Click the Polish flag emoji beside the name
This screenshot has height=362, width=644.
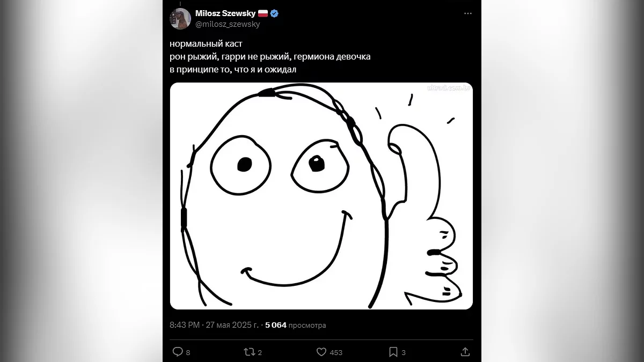[x=263, y=13]
